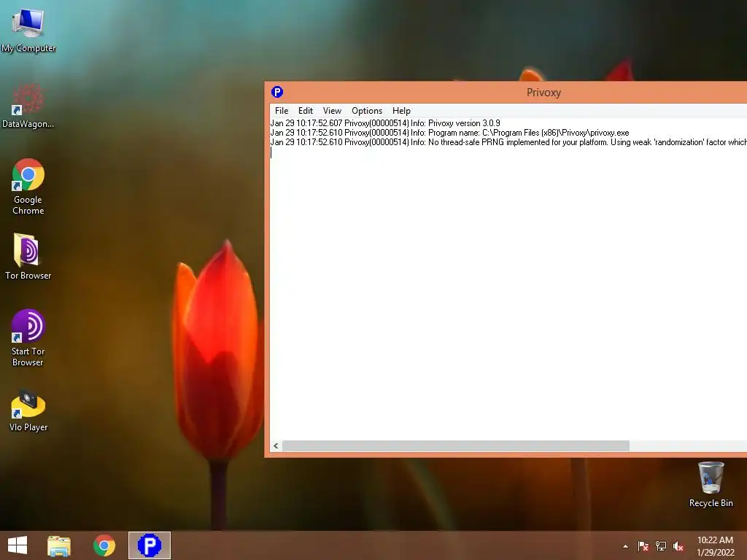Click the "Program name" log line
Viewport: 747px width, 560px height.
[x=449, y=133]
